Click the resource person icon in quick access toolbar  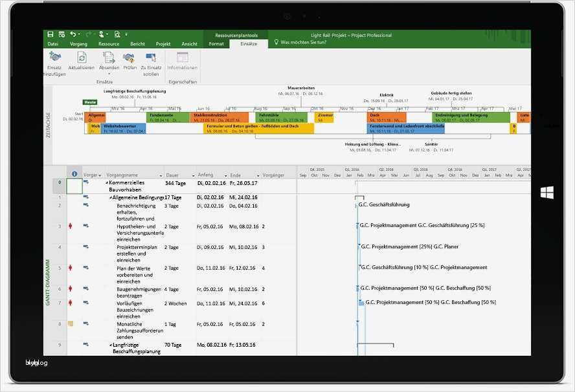tap(102, 34)
